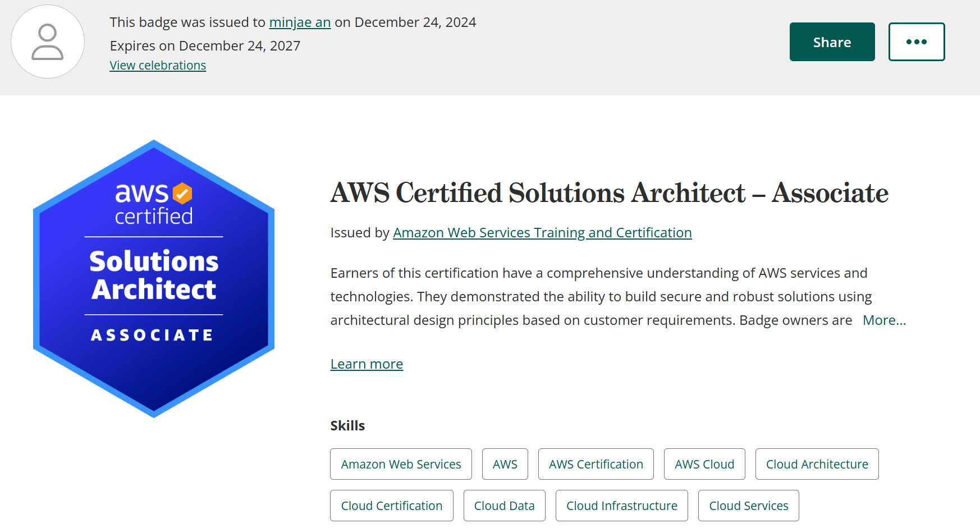Viewport: 980px width, 528px height.
Task: Click the profile avatar icon
Action: [48, 42]
